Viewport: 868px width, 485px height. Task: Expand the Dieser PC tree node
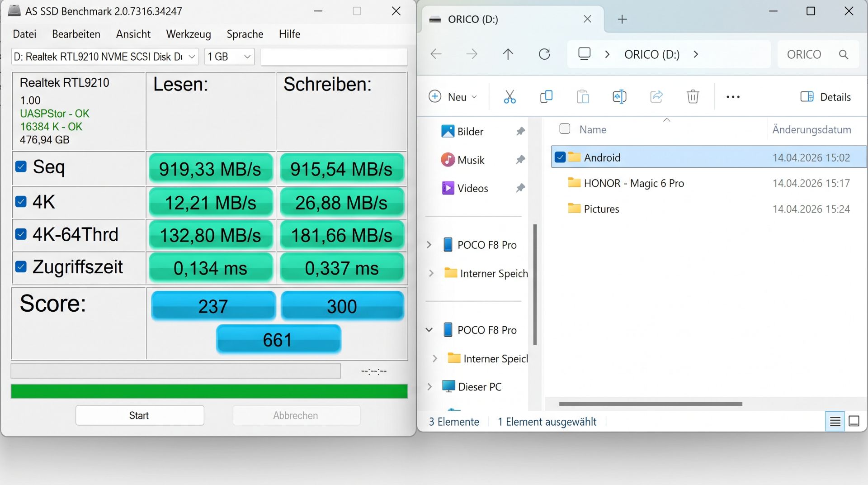(429, 387)
